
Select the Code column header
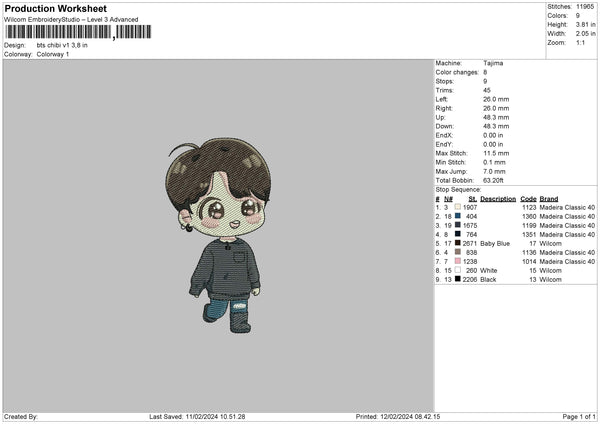528,199
